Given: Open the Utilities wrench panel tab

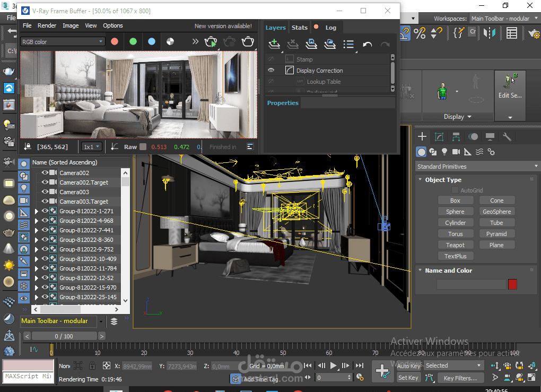Looking at the screenshot, I should pos(507,137).
